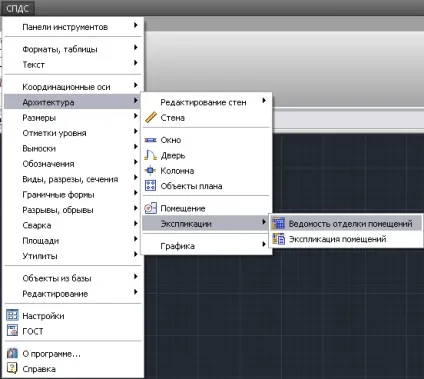424x379 pixels.
Task: Open Объекты из базы submenu
Action: click(x=73, y=278)
